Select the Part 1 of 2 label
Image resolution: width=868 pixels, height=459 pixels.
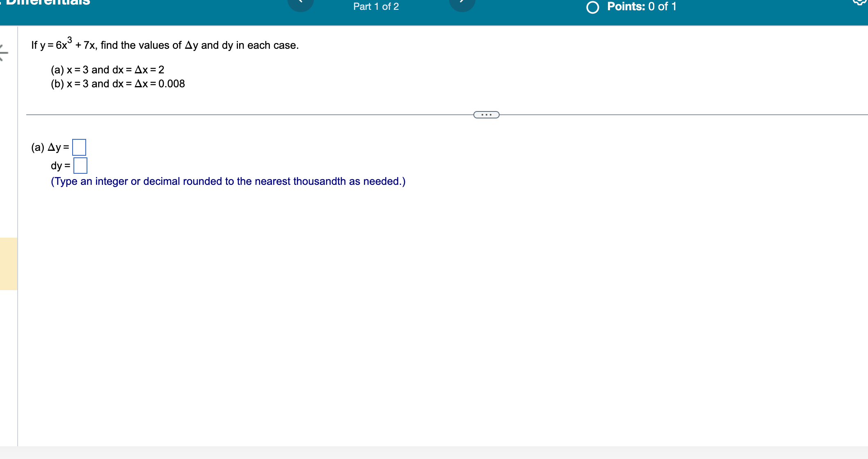[x=376, y=7]
